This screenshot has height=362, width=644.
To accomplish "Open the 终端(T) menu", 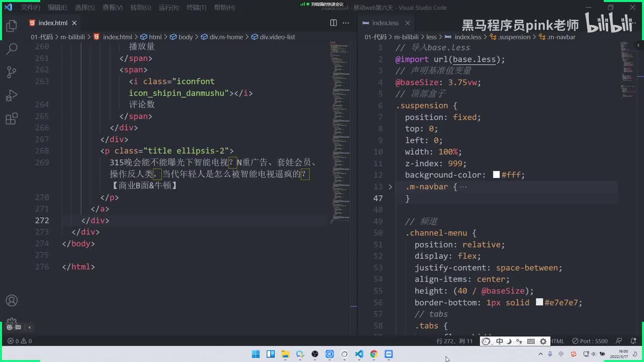I will [196, 8].
